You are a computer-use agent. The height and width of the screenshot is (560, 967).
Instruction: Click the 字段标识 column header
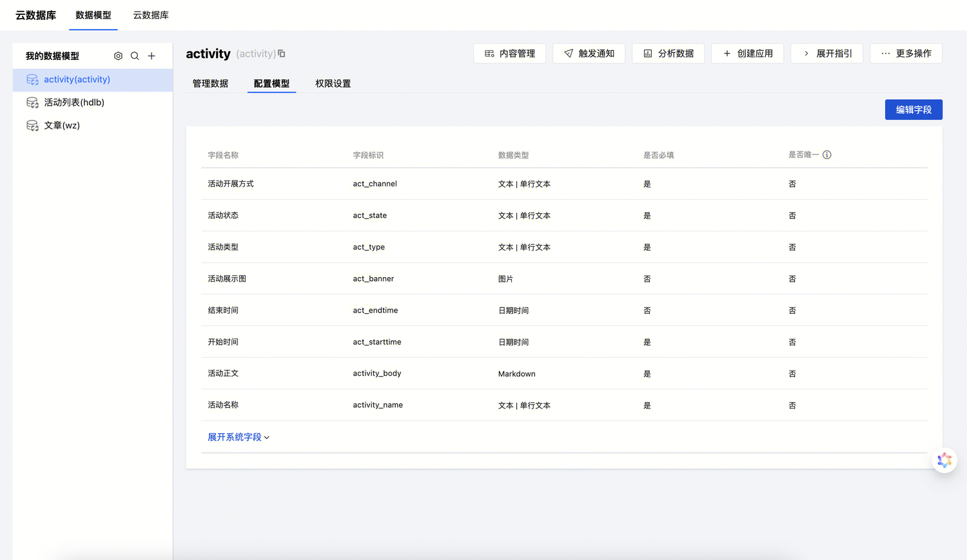[368, 155]
